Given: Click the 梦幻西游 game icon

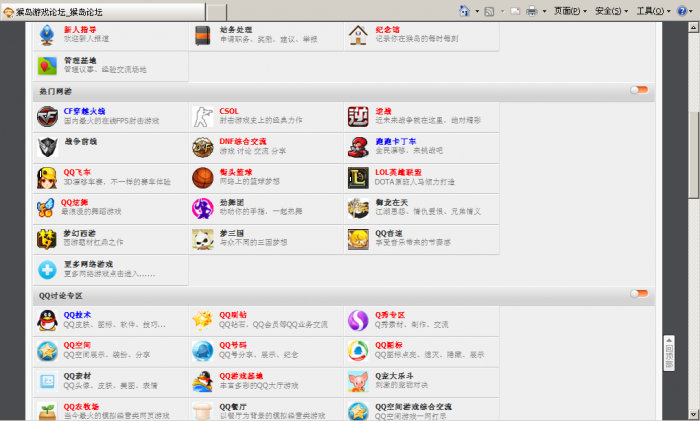Looking at the screenshot, I should pyautogui.click(x=47, y=239).
